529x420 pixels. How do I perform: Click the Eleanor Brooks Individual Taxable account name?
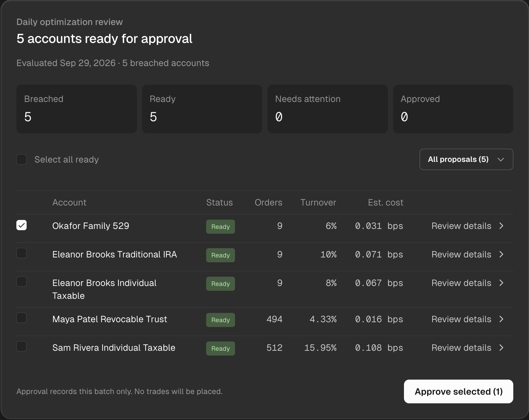105,289
